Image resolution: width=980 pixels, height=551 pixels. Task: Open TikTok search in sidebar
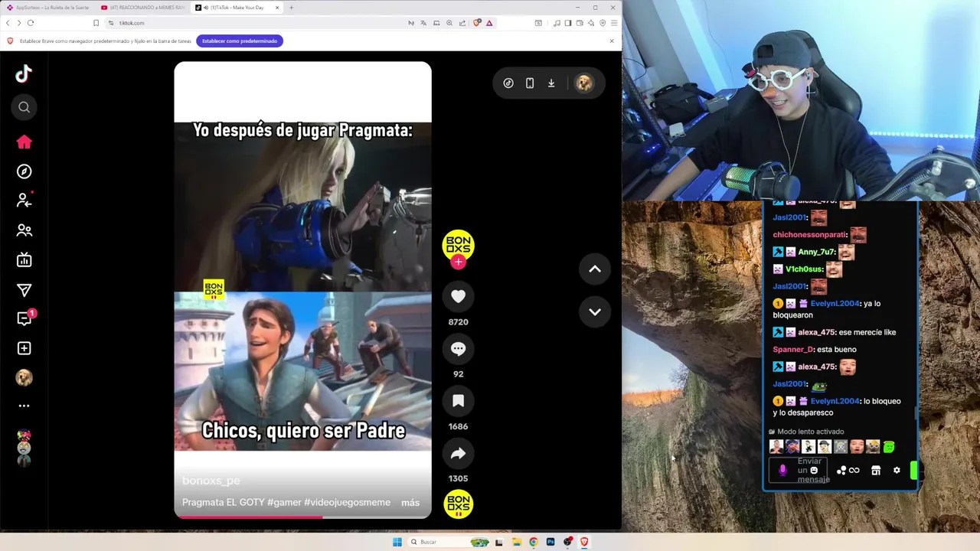[x=24, y=107]
